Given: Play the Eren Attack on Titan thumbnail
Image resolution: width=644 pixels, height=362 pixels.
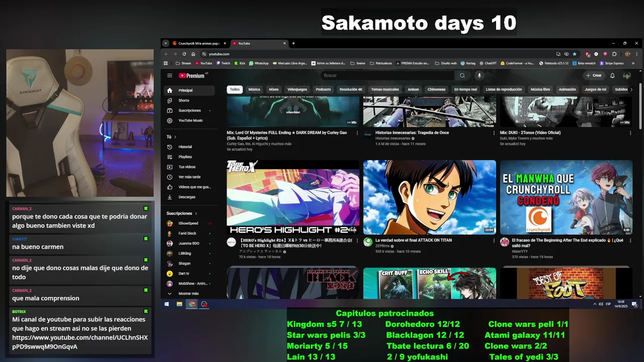Looking at the screenshot, I should pos(429,198).
